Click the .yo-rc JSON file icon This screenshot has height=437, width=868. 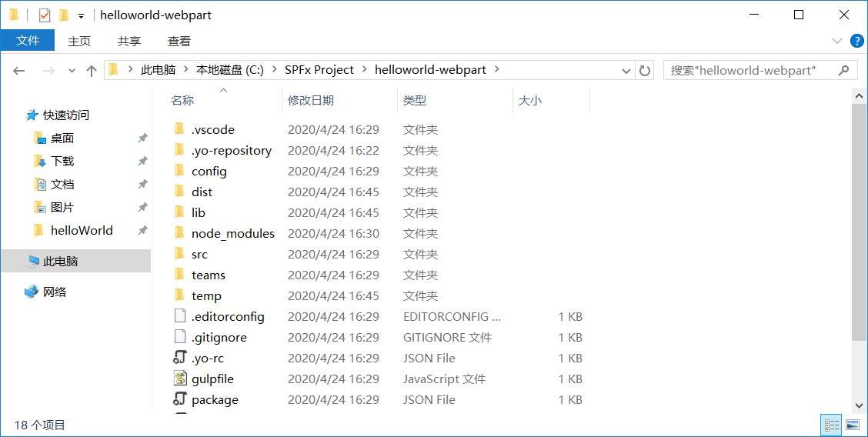(180, 358)
